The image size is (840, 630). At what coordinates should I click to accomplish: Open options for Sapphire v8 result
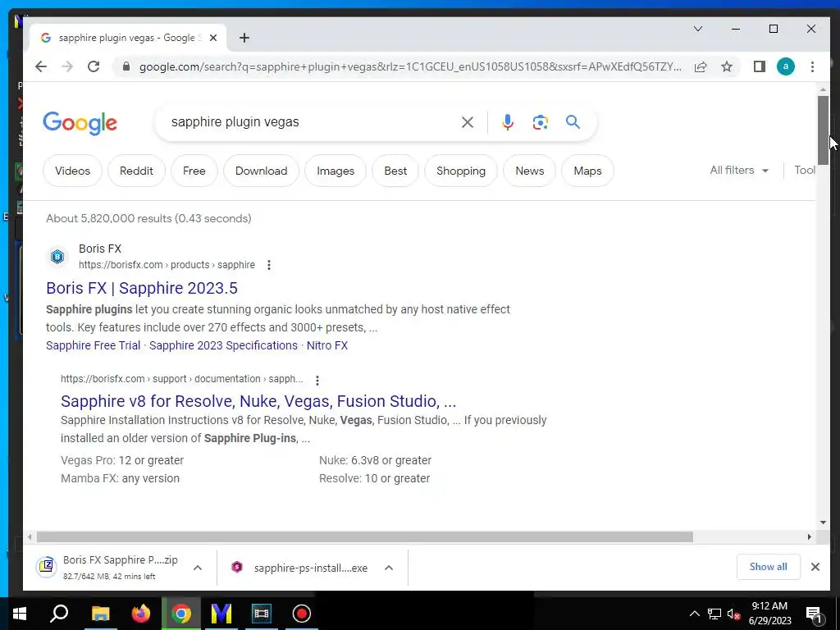point(317,381)
